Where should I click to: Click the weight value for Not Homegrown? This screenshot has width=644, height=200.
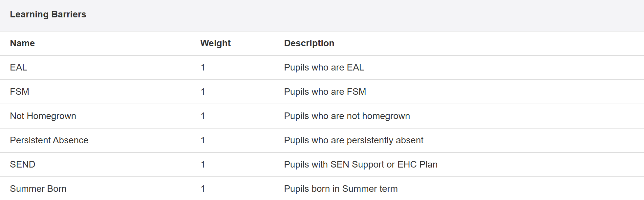203,116
